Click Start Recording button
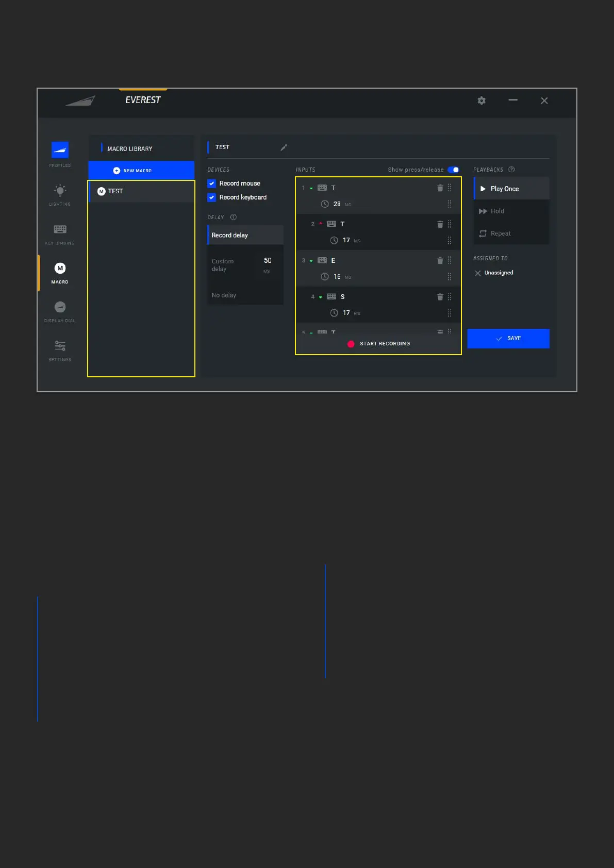Screen dimensions: 614x868 tap(378, 344)
